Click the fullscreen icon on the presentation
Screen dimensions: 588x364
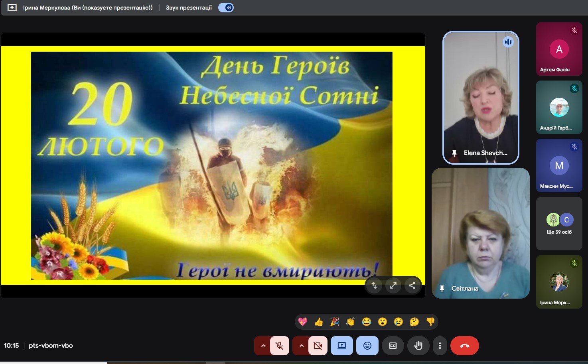tap(393, 285)
